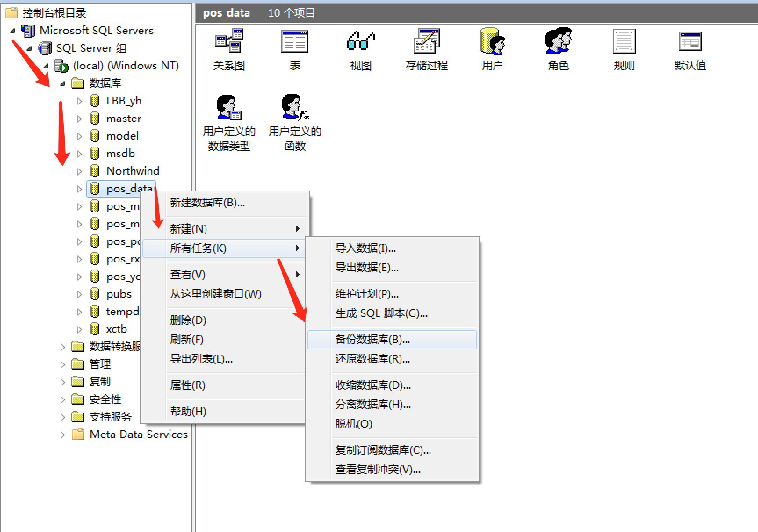
Task: Open 用户定义的数据类型 icon
Action: pos(229,107)
